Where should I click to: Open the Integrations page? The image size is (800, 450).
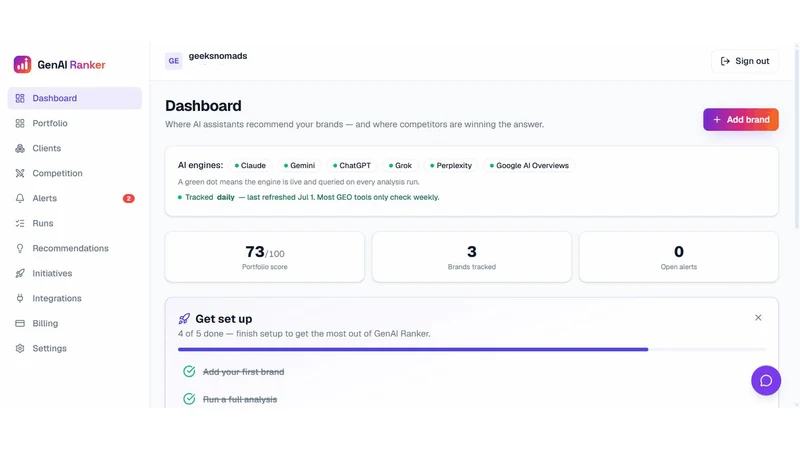pos(74,298)
